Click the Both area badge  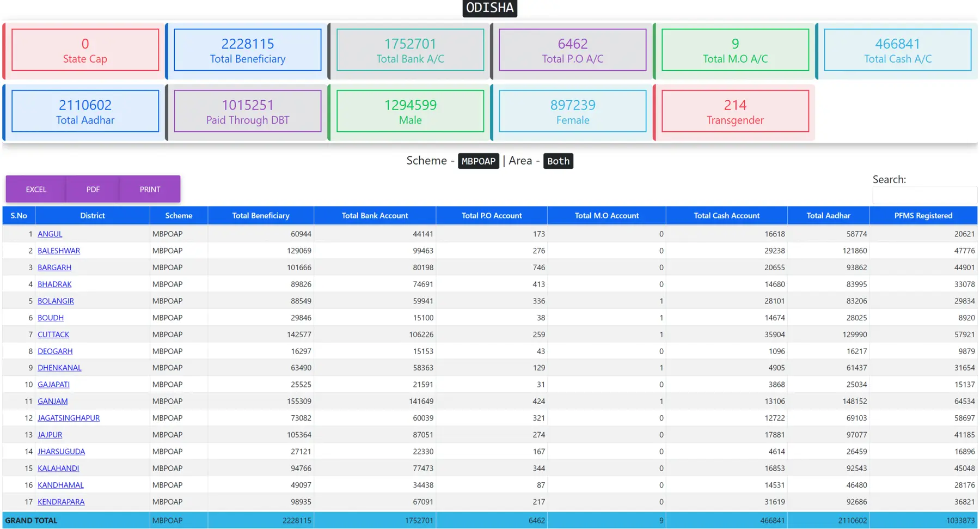558,161
